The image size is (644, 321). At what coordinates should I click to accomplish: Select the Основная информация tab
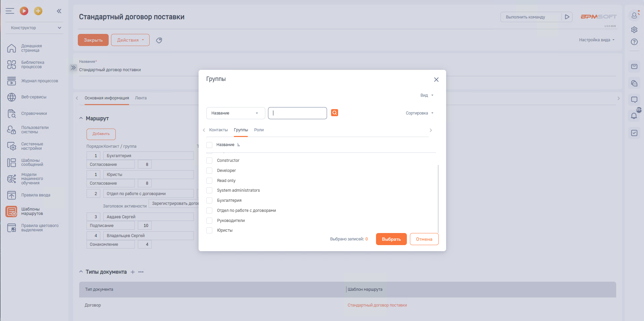[107, 98]
